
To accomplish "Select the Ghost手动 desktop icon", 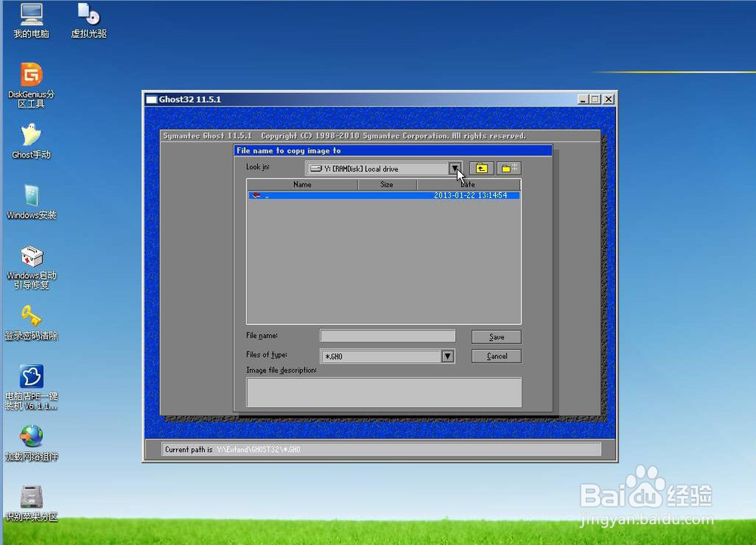I will point(31,141).
